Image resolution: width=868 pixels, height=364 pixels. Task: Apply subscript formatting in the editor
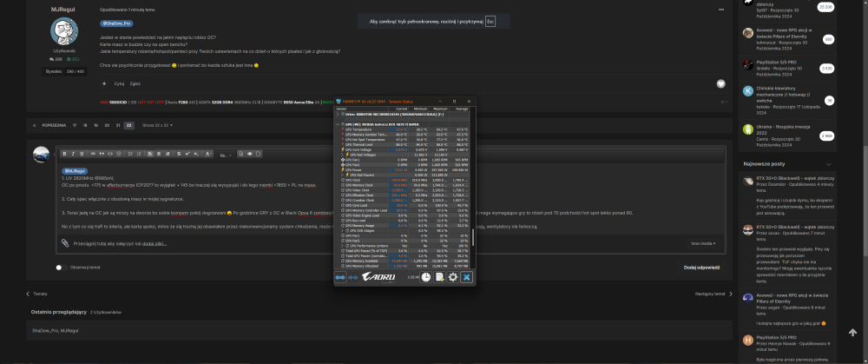point(196,154)
